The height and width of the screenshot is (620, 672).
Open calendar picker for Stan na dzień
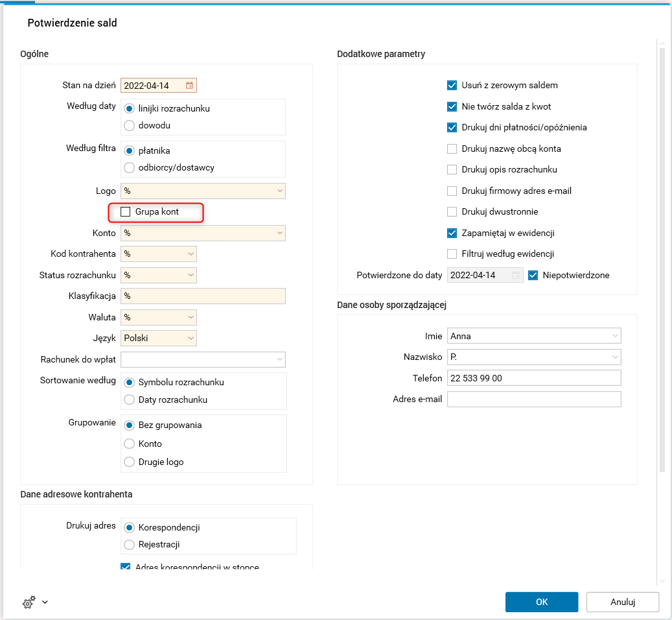pyautogui.click(x=189, y=86)
